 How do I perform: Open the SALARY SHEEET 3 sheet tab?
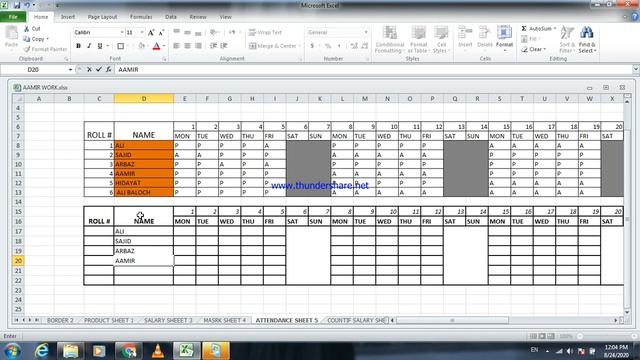(168, 320)
